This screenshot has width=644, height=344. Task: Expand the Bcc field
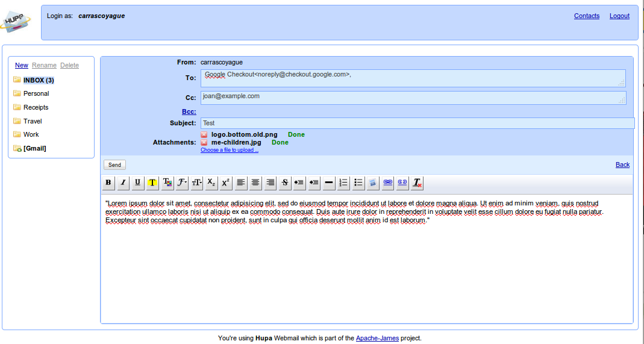pyautogui.click(x=189, y=111)
